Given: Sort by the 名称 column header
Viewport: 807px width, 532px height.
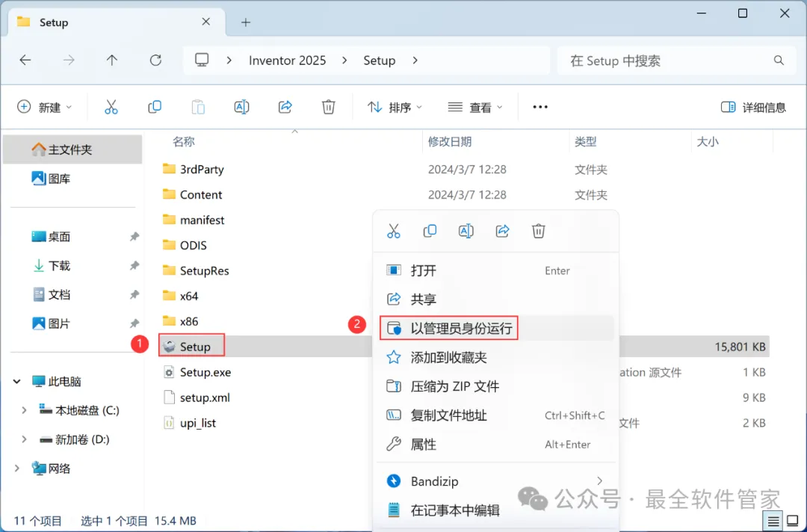Looking at the screenshot, I should (184, 141).
